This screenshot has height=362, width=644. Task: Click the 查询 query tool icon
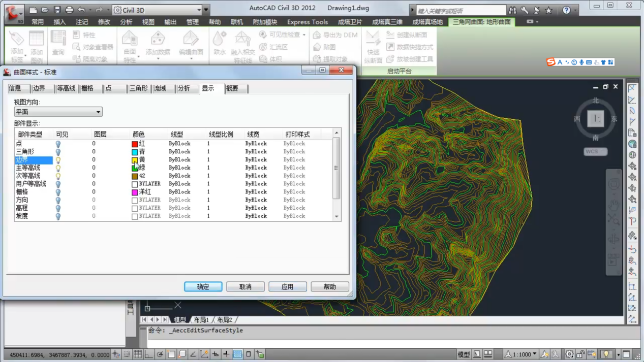(x=58, y=43)
